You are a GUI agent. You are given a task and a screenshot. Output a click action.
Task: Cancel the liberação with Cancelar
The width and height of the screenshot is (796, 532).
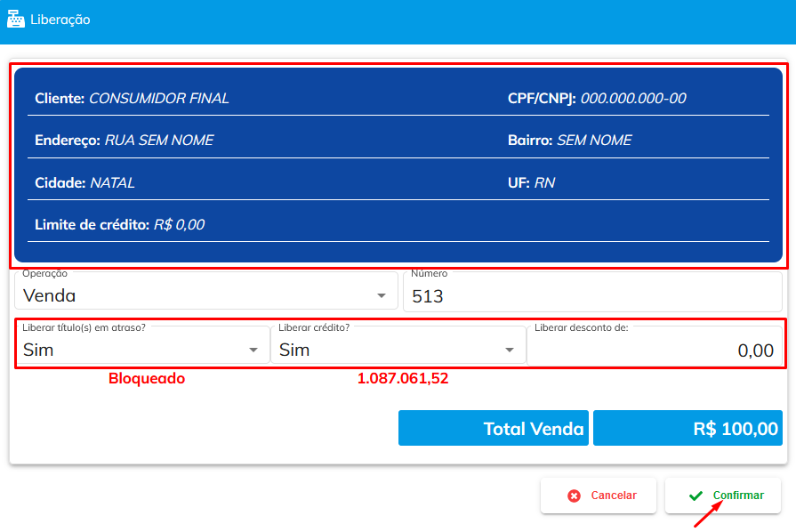click(599, 496)
